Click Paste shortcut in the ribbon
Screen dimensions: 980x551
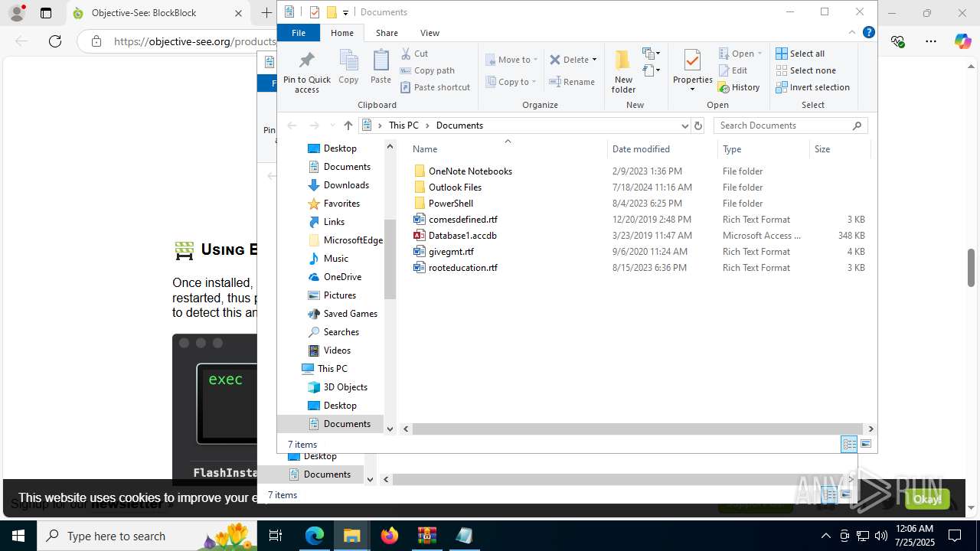tap(435, 87)
